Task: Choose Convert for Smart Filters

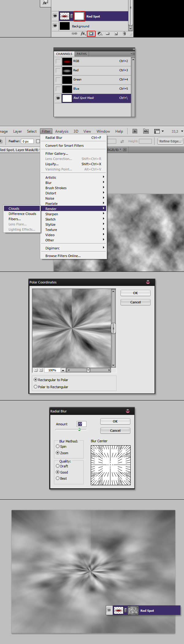Action: coord(74,146)
